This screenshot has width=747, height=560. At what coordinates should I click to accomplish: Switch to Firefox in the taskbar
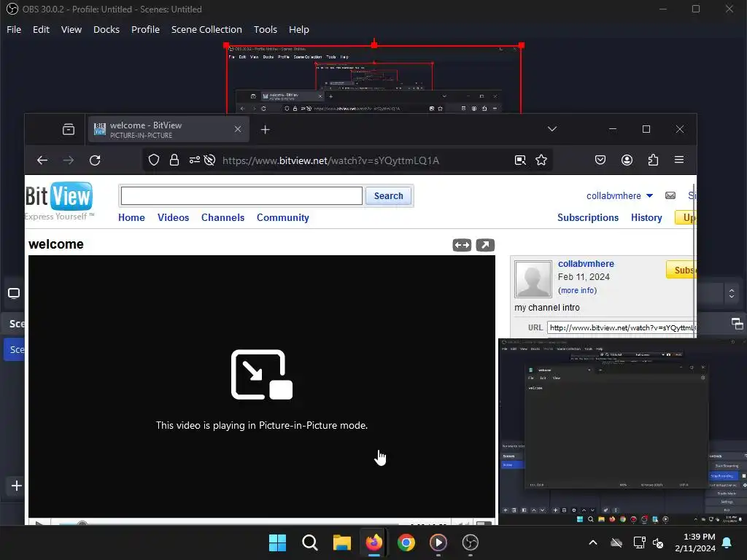(x=374, y=542)
